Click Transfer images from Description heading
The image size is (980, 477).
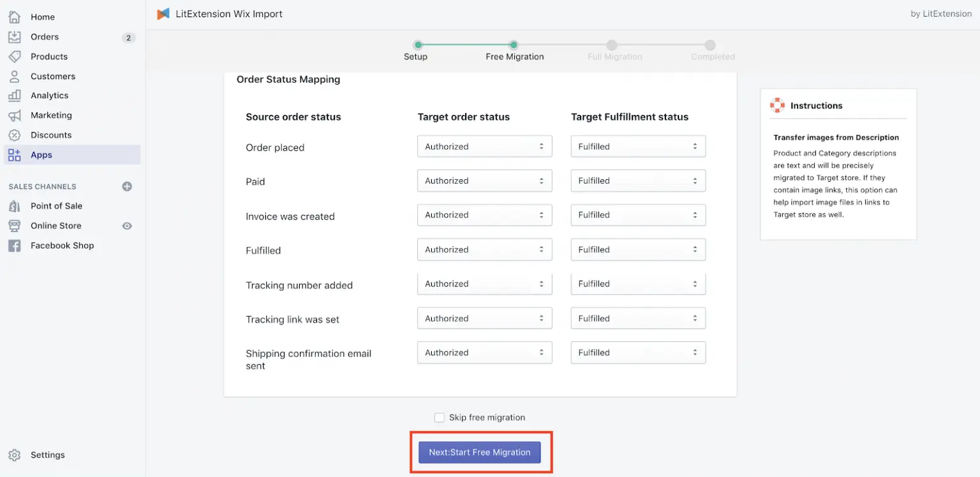[x=836, y=138]
